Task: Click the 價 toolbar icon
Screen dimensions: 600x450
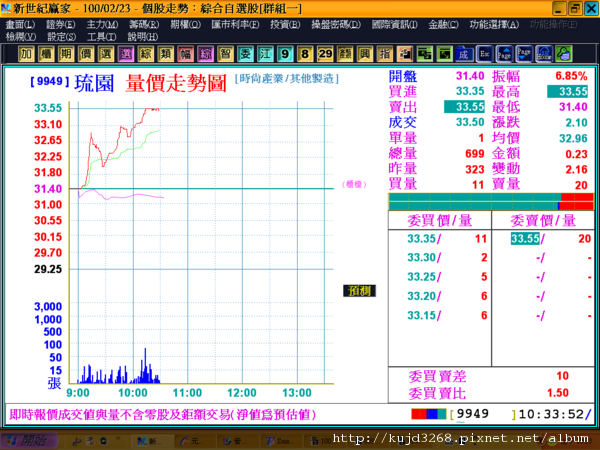Action: [86, 54]
